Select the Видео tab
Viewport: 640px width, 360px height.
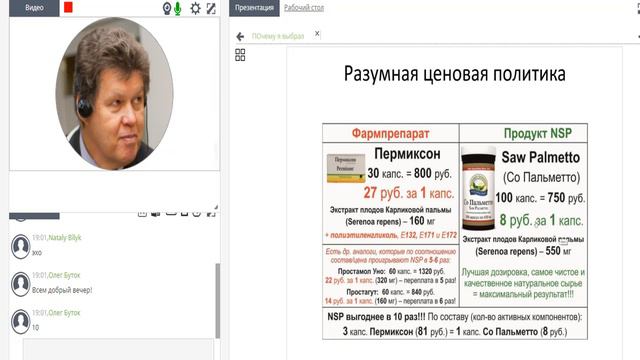(x=34, y=8)
